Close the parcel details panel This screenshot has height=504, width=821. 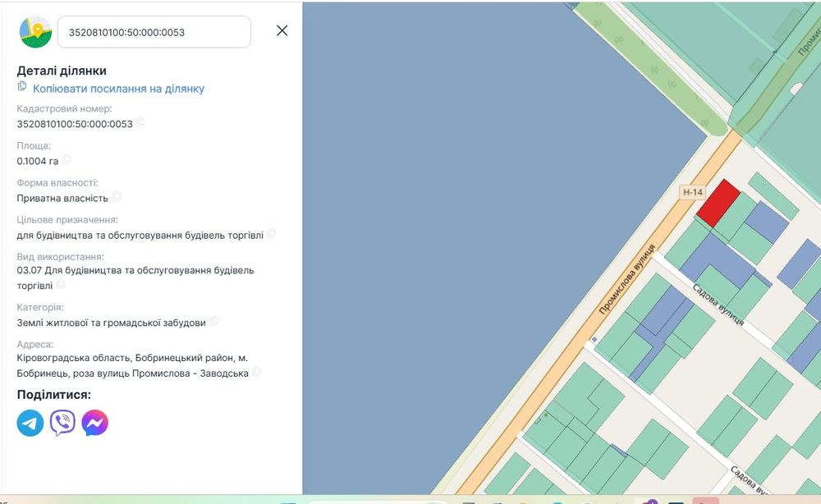point(282,30)
